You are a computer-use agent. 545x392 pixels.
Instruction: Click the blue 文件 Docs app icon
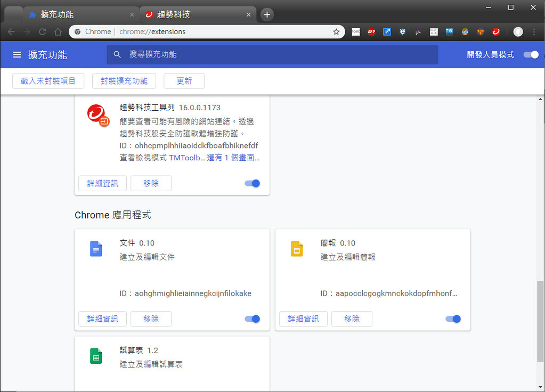click(x=96, y=249)
